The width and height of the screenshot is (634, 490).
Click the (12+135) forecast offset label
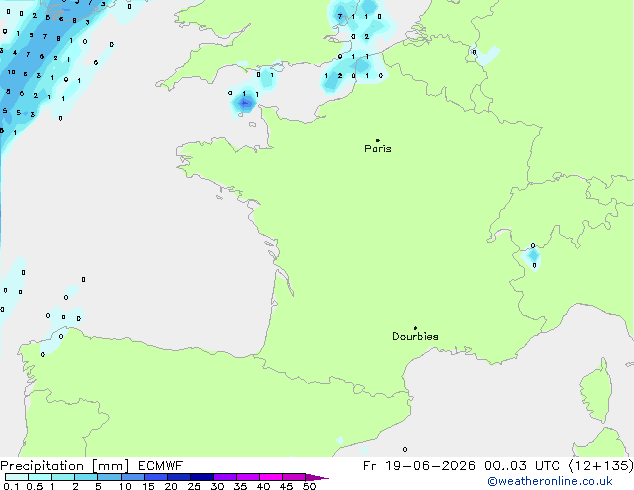[x=601, y=466]
